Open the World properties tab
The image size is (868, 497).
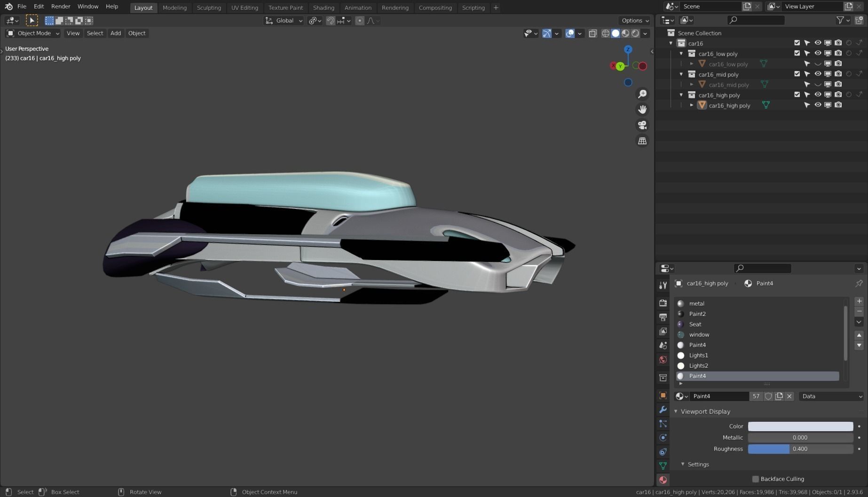coord(663,360)
